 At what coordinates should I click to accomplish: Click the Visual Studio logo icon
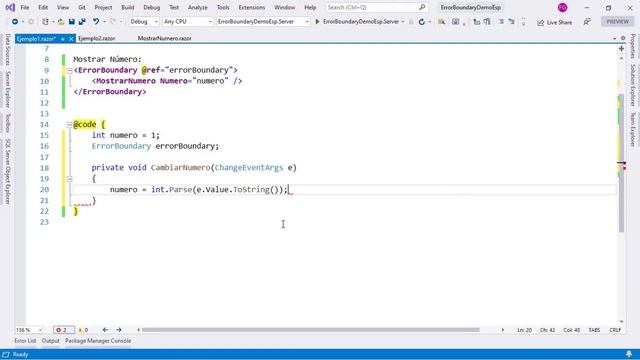click(x=10, y=7)
